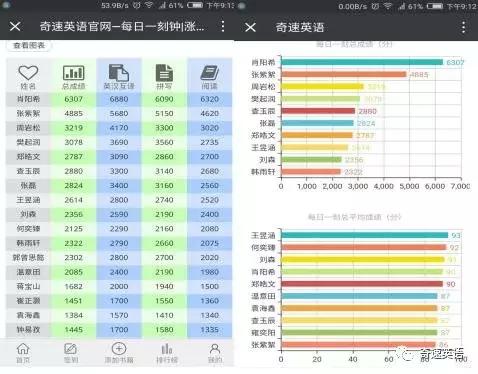Select the teal 93 average score bar
The image size is (478, 374).
pyautogui.click(x=364, y=235)
